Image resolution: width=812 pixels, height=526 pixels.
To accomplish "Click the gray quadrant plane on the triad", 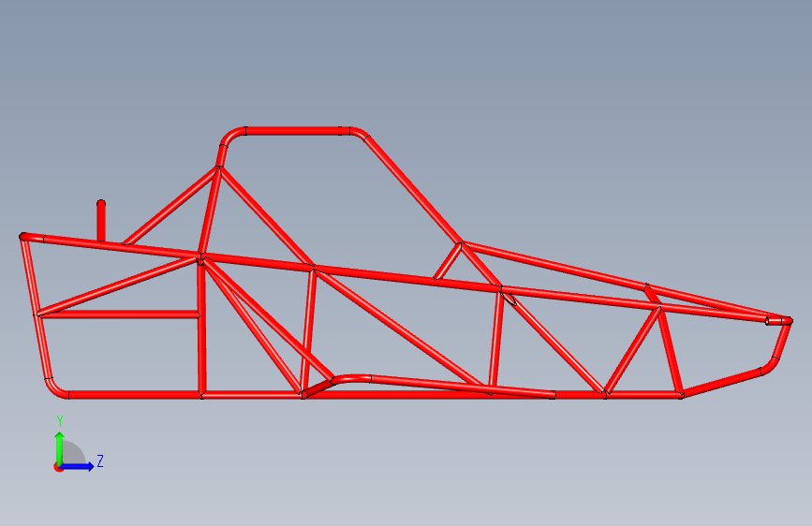I will 74,453.
